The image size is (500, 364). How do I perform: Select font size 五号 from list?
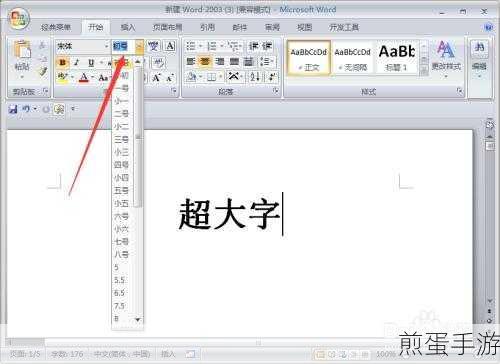tap(121, 190)
